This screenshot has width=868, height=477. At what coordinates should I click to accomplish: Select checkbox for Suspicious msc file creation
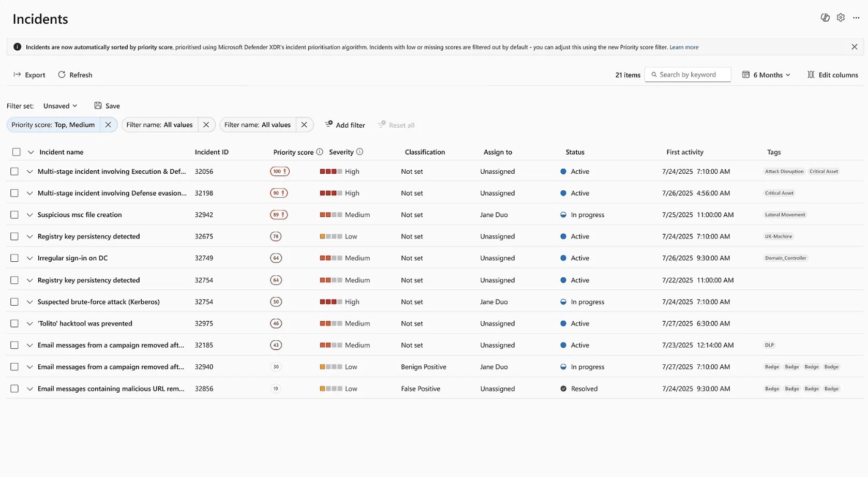click(14, 215)
